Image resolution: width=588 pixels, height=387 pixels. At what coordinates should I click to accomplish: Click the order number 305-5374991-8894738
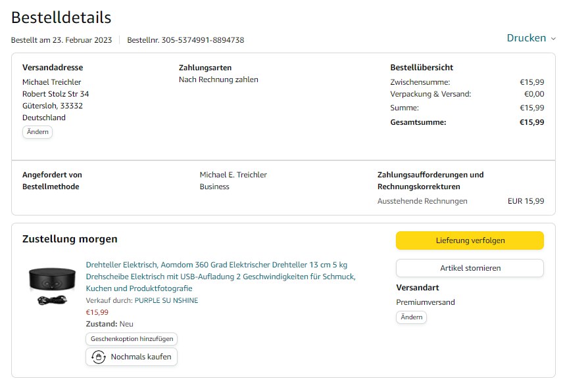point(203,40)
